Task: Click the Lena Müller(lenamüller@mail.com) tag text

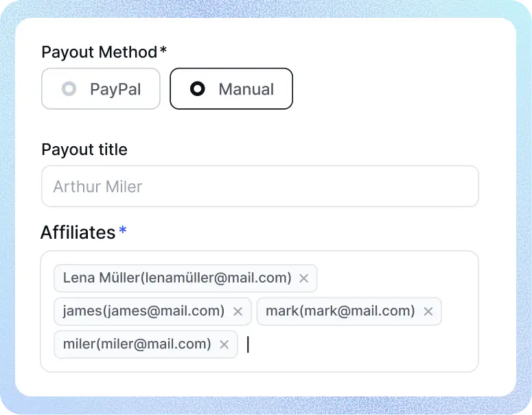Action: [177, 278]
